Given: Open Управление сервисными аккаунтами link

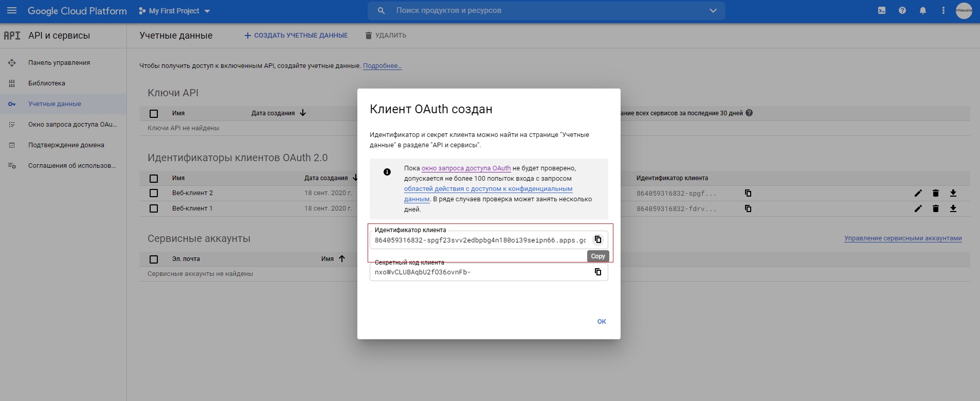Looking at the screenshot, I should pos(903,238).
